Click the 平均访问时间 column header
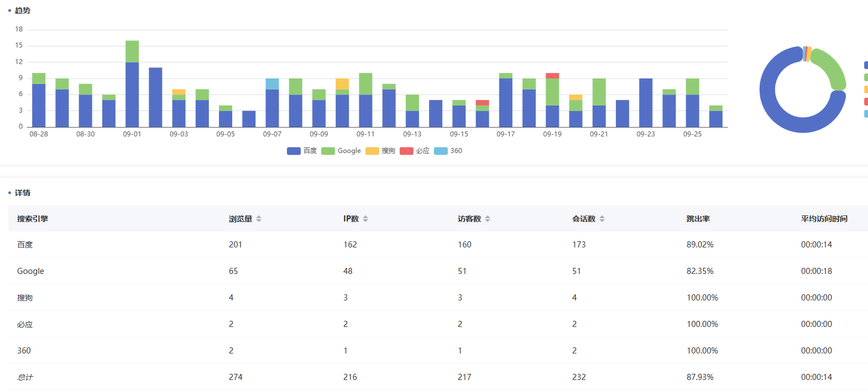 [x=824, y=219]
